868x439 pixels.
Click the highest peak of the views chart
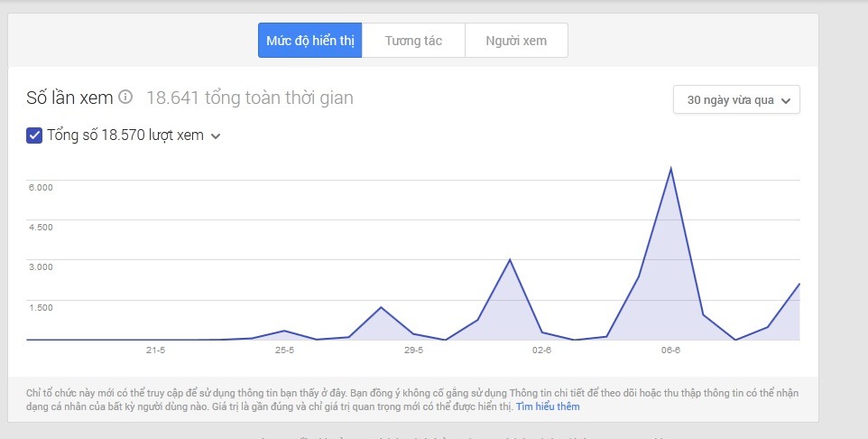point(670,168)
